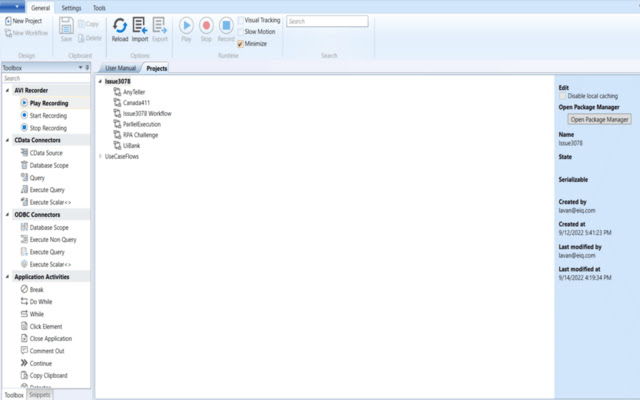Collapse the ODBC Connectors group

pyautogui.click(x=7, y=214)
